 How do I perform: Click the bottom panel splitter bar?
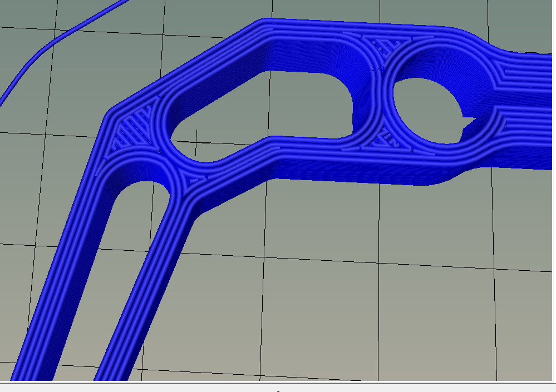pyautogui.click(x=278, y=383)
